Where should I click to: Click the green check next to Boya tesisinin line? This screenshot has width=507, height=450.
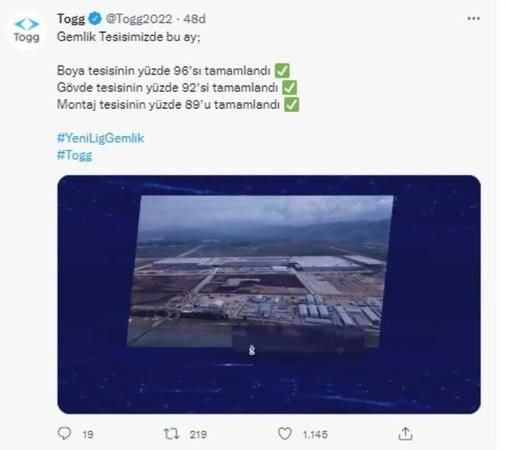tap(282, 71)
